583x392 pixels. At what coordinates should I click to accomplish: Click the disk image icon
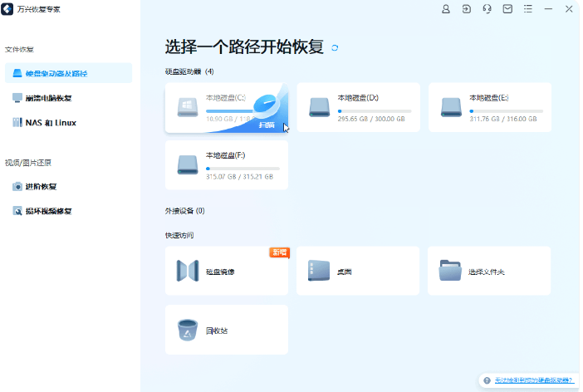click(x=188, y=271)
